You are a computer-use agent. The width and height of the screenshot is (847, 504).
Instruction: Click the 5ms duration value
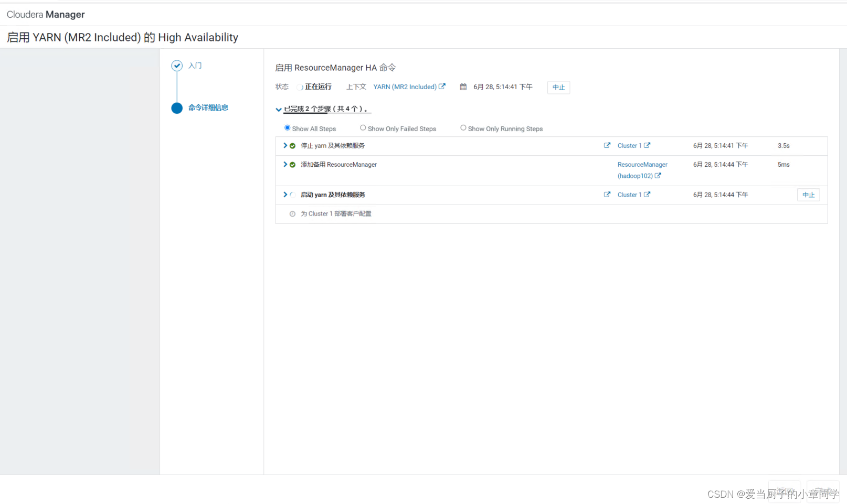point(784,165)
